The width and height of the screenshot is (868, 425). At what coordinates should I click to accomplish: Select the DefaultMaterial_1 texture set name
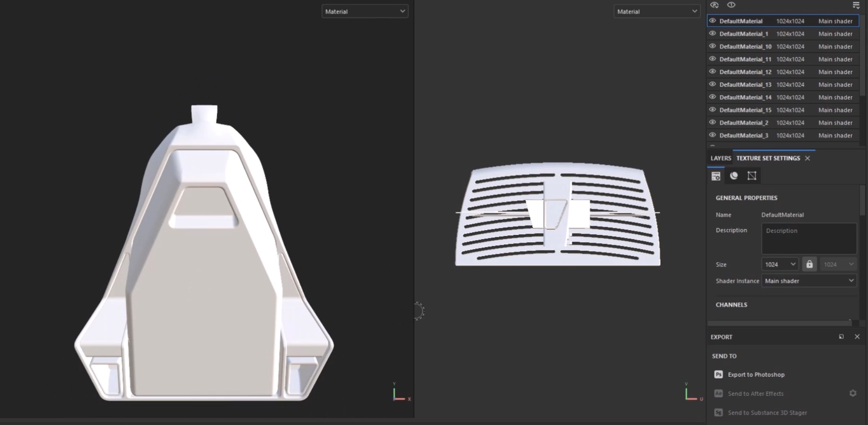(x=744, y=34)
